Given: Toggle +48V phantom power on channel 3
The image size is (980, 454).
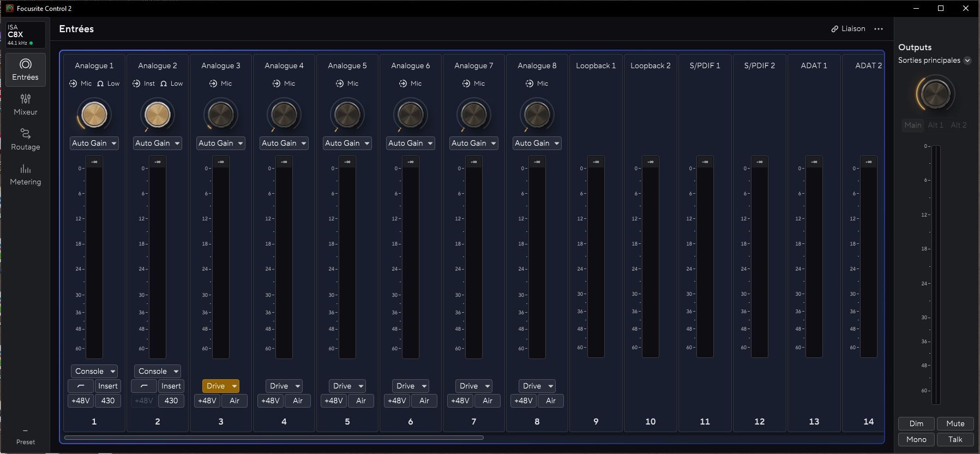Looking at the screenshot, I should tap(207, 401).
